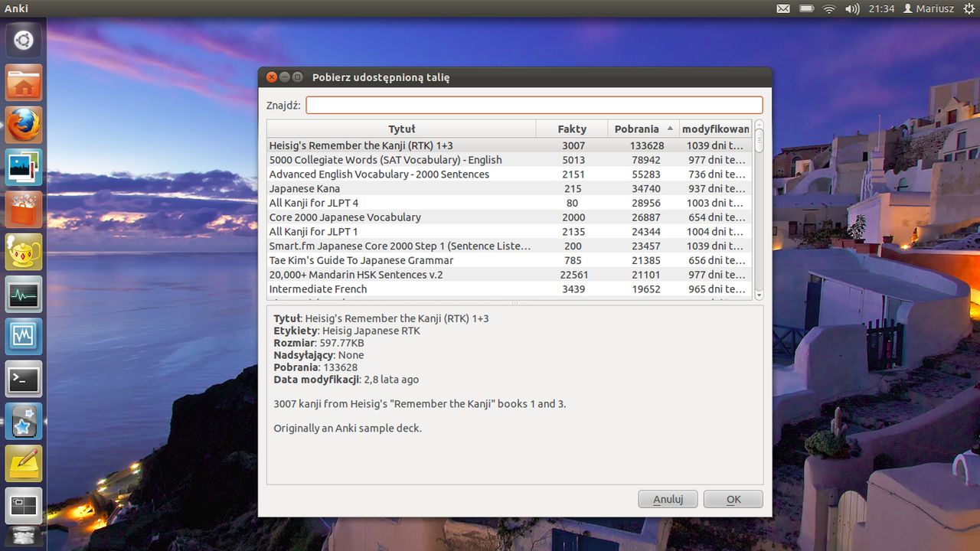Click the download count 133628 cell
Viewport: 980px width, 551px height.
tap(647, 145)
